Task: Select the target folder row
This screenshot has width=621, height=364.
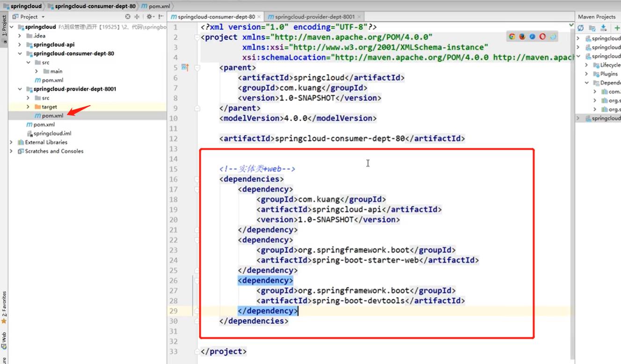Action: point(87,107)
